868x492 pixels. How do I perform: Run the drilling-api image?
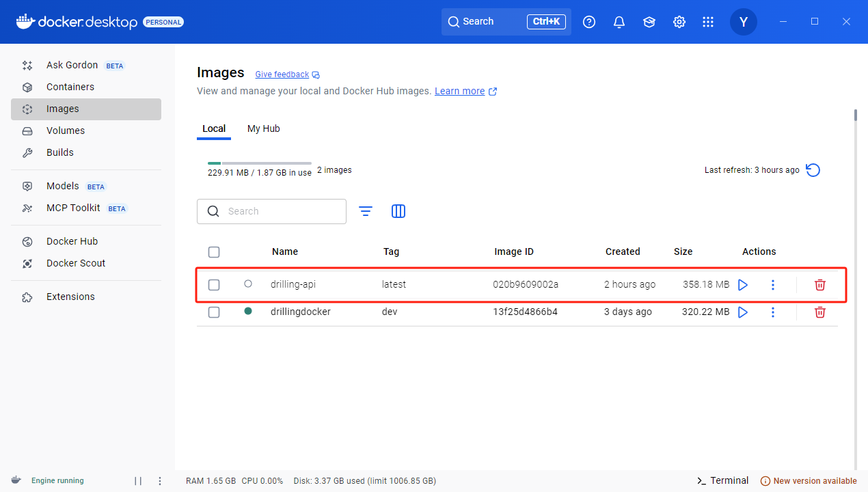point(743,285)
